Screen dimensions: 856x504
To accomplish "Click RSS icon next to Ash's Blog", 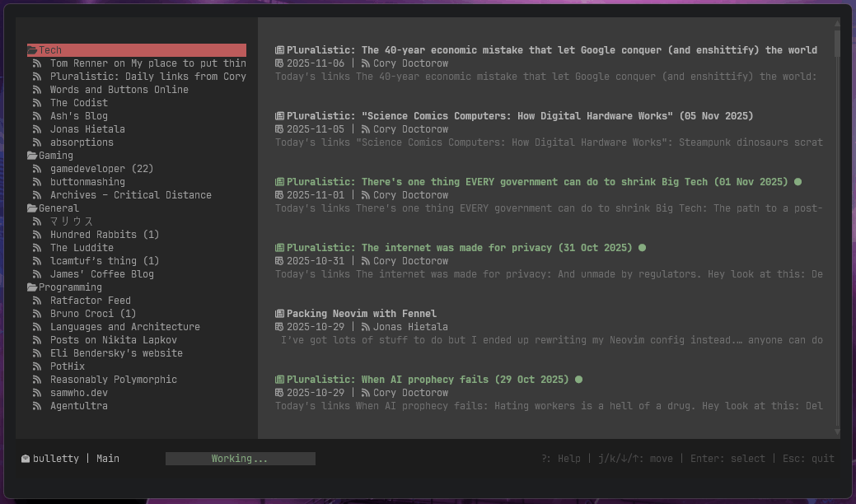I will [37, 116].
